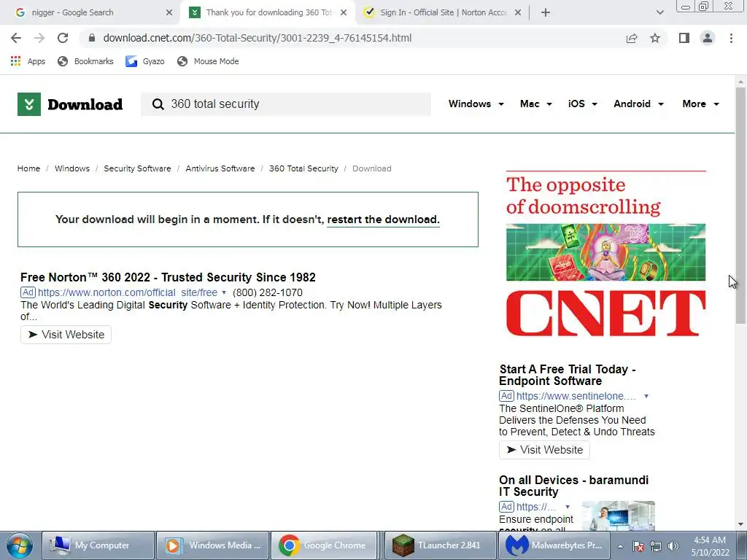This screenshot has height=560, width=747.
Task: Close the Norton Sign In tab
Action: click(x=518, y=12)
